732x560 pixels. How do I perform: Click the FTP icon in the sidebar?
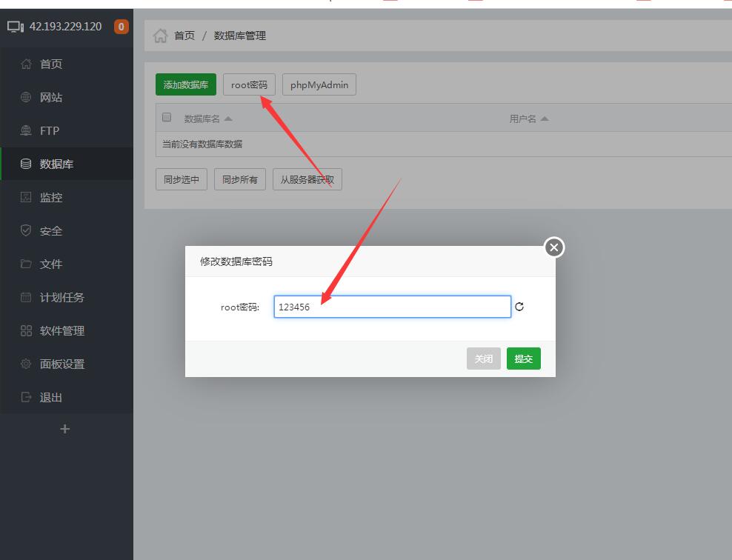click(26, 131)
